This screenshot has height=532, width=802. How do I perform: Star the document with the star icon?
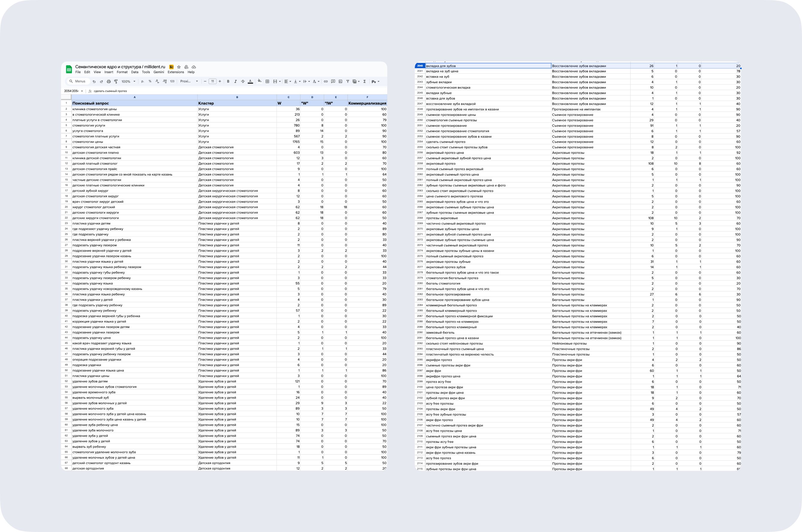tap(179, 67)
